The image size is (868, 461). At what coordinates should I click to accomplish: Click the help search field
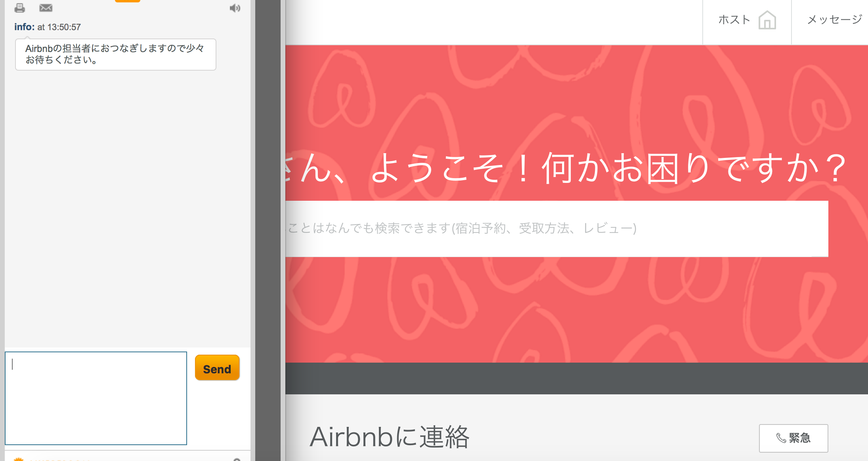click(x=556, y=229)
